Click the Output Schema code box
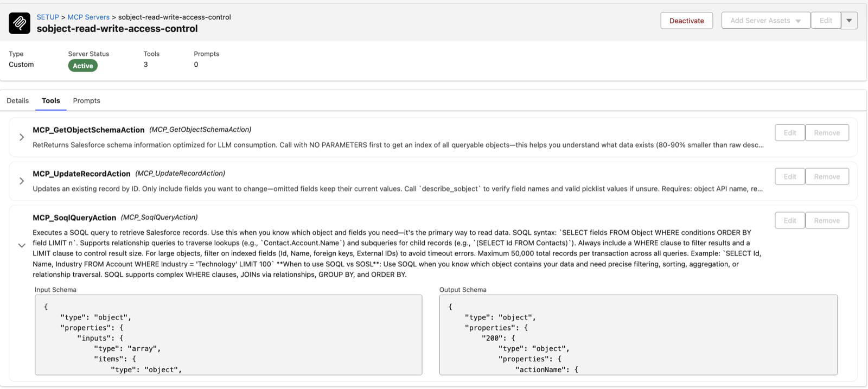Image resolution: width=868 pixels, height=389 pixels. click(639, 335)
